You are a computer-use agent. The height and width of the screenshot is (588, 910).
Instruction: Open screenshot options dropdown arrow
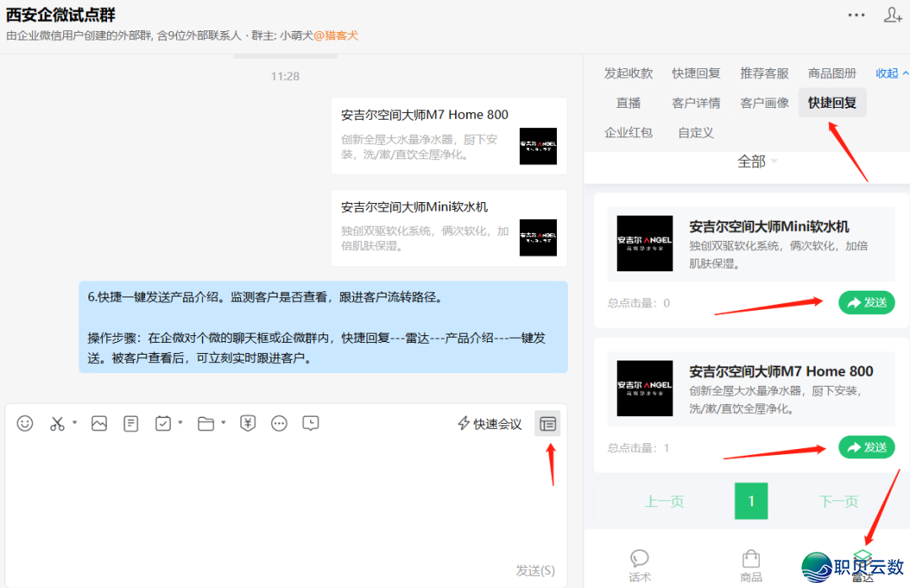tap(75, 422)
